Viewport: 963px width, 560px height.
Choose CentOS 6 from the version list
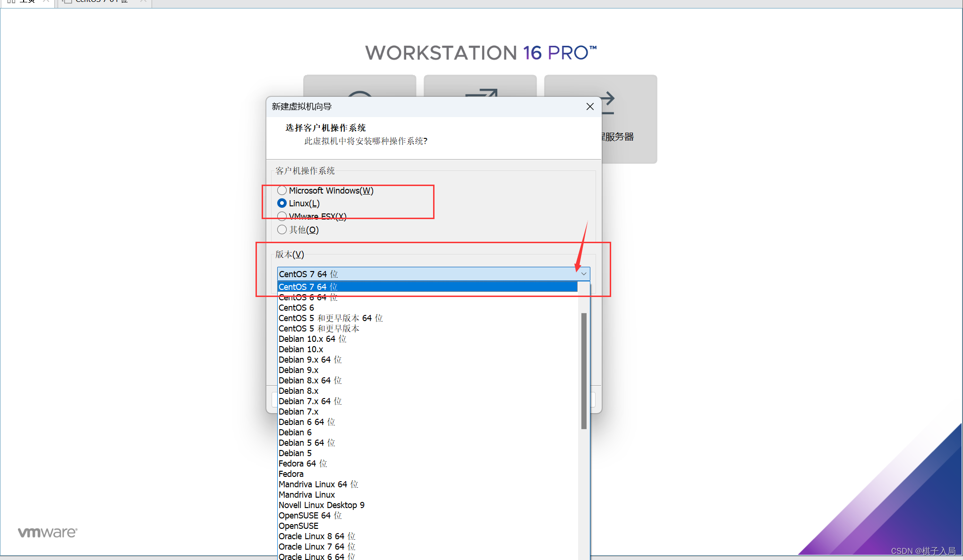pyautogui.click(x=296, y=308)
